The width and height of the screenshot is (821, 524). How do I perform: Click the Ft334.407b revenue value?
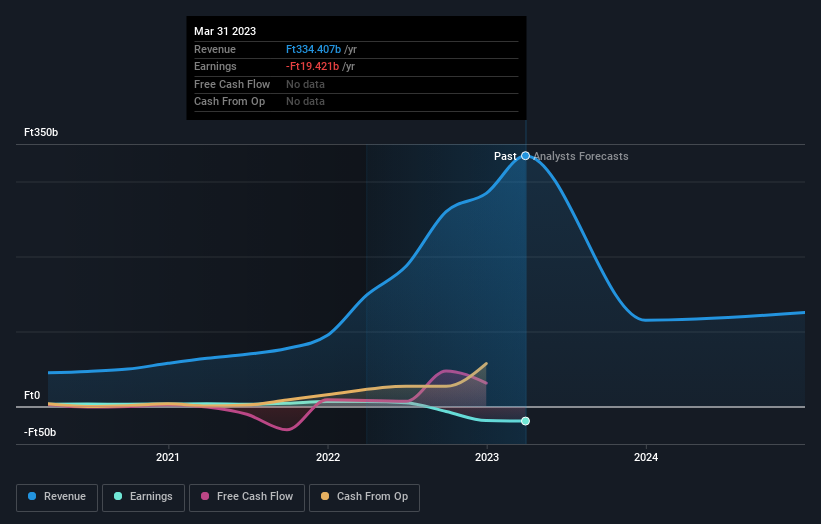(313, 49)
